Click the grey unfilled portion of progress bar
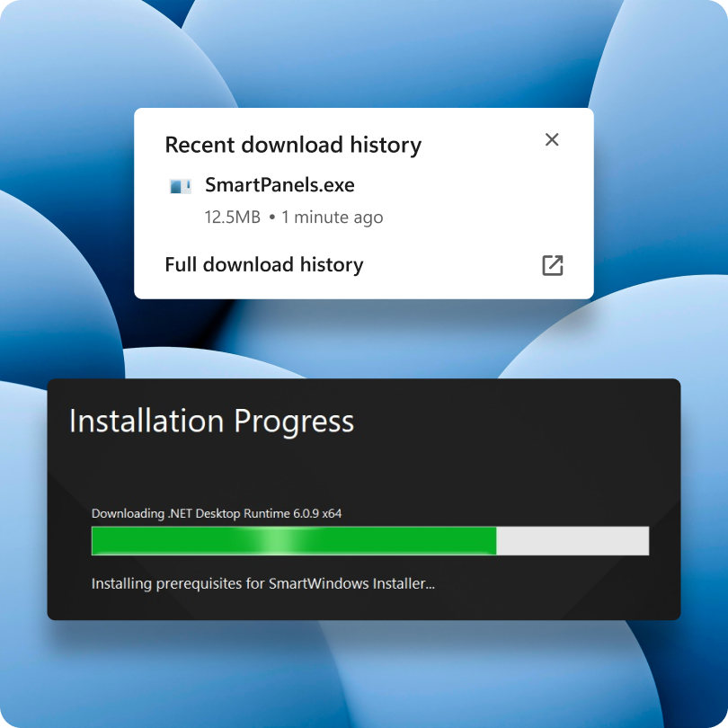Viewport: 728px width, 728px height. click(573, 540)
